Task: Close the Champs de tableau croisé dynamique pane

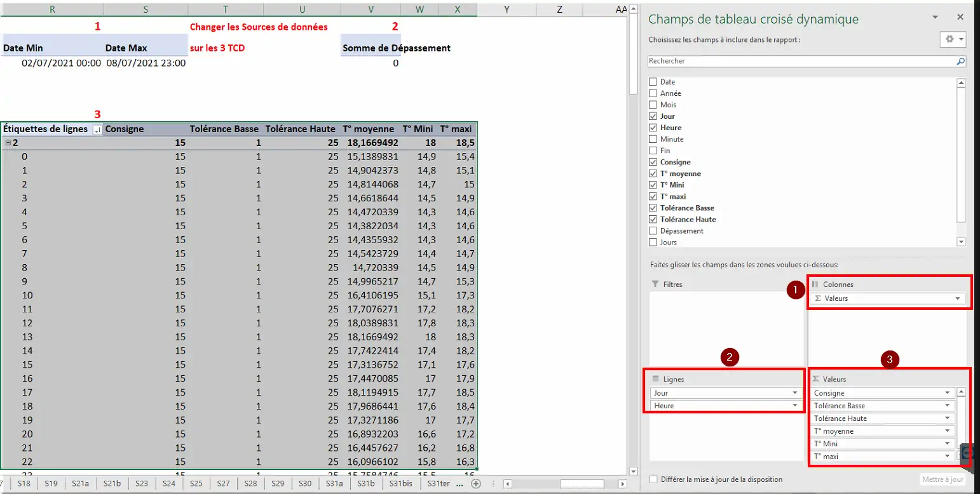Action: (x=960, y=18)
